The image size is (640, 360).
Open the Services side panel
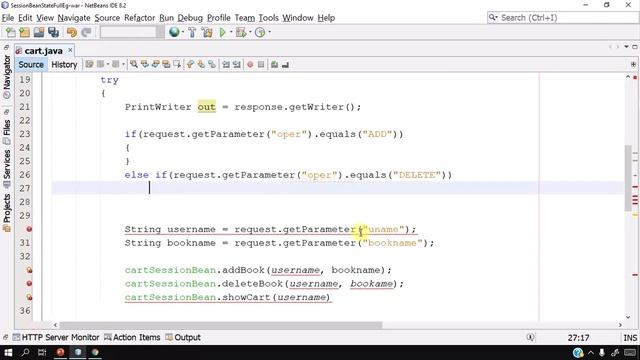[7, 168]
